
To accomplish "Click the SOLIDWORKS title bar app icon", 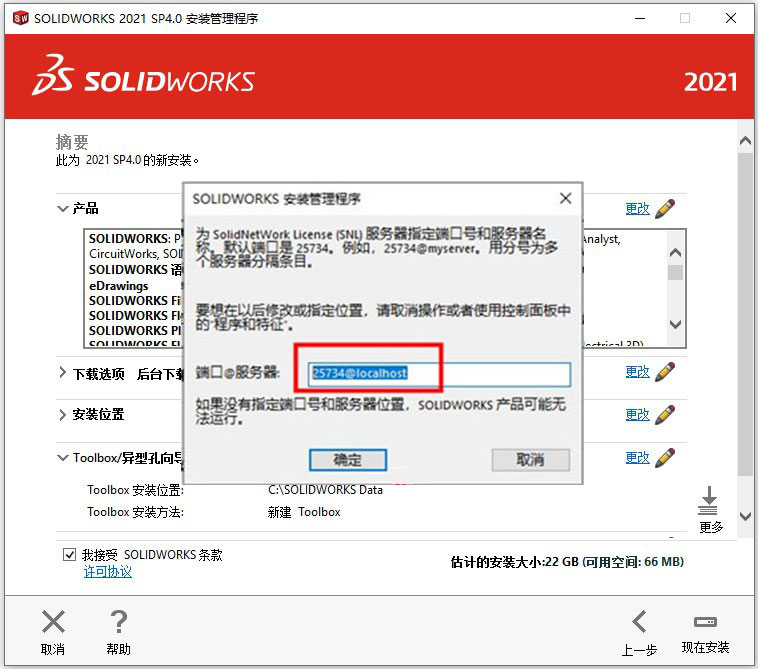I will coord(21,18).
